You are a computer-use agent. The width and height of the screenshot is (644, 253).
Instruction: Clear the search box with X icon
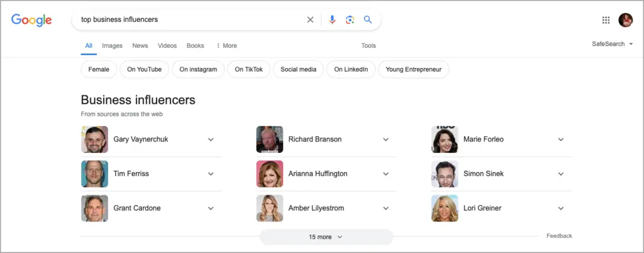310,20
